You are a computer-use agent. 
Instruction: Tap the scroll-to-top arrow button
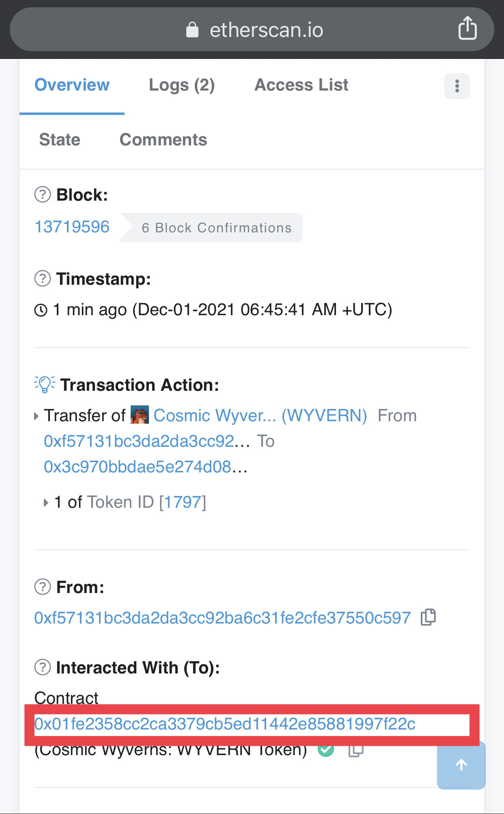[461, 765]
